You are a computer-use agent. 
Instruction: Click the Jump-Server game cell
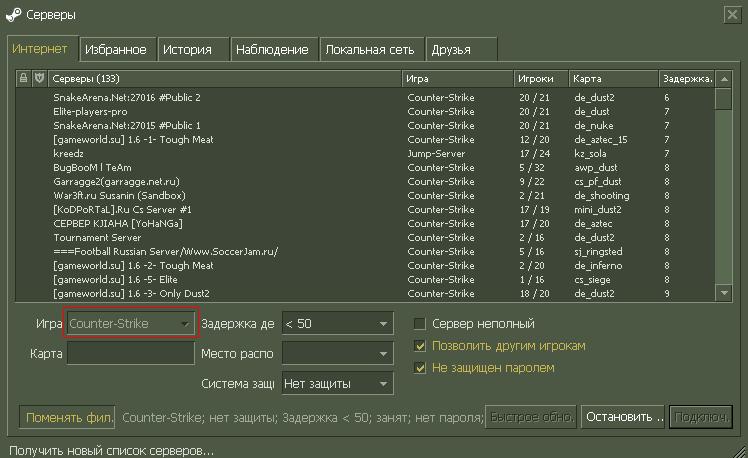pos(436,154)
